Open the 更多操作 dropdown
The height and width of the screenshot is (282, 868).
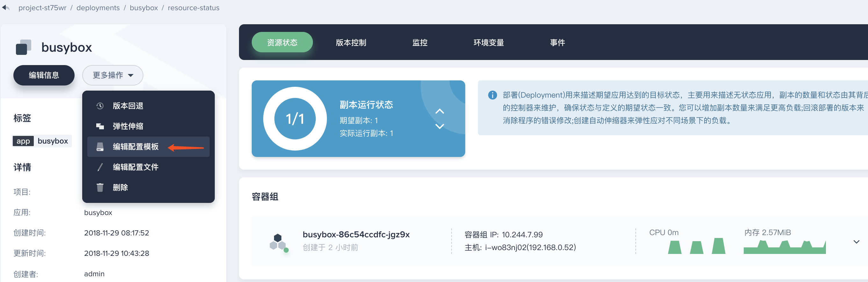112,75
